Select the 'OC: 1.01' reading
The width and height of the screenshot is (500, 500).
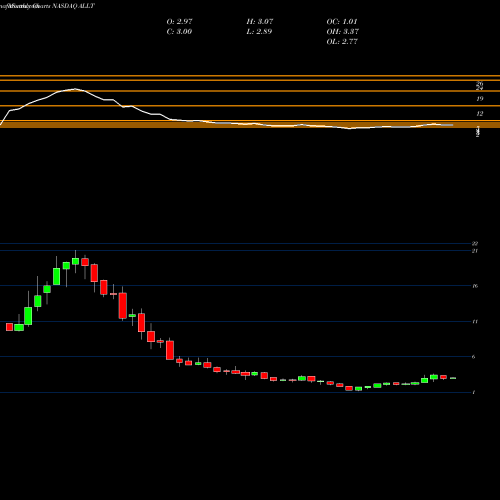click(x=342, y=22)
